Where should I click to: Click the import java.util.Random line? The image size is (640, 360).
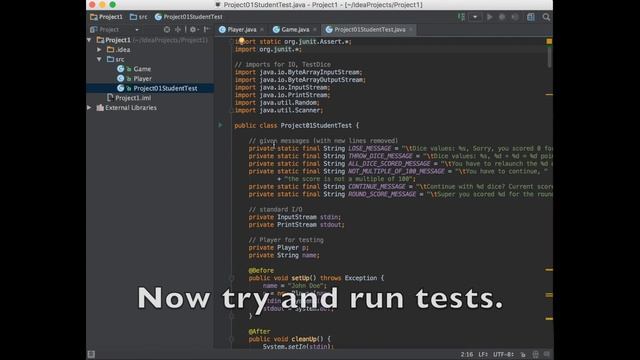click(x=277, y=102)
